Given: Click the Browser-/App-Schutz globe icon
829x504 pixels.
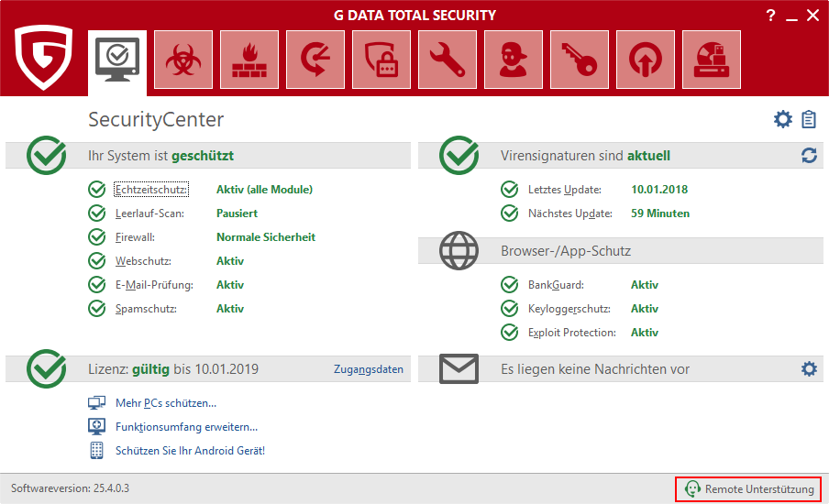Looking at the screenshot, I should click(x=459, y=250).
